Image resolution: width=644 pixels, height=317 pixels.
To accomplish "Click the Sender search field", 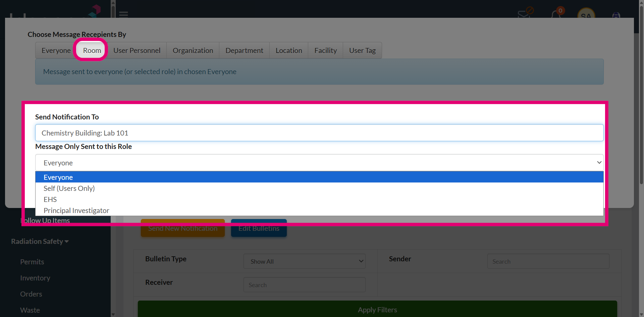I will click(548, 261).
